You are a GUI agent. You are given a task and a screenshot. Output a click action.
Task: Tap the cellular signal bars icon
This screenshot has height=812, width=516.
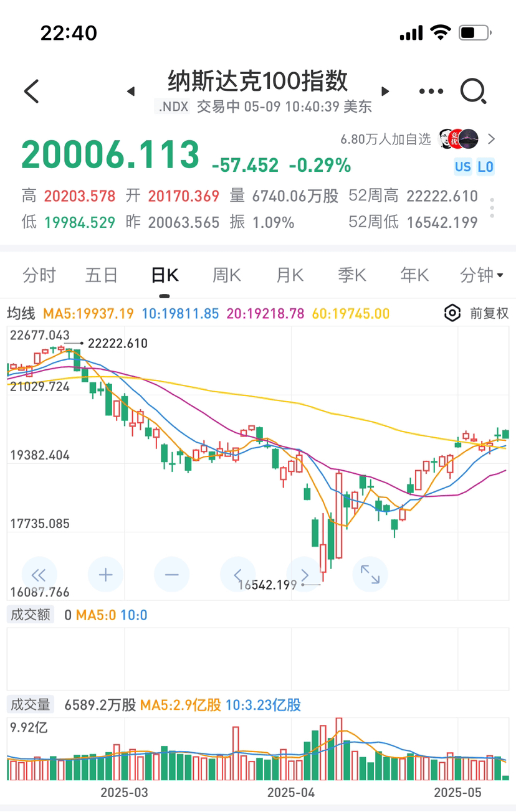pyautogui.click(x=411, y=33)
